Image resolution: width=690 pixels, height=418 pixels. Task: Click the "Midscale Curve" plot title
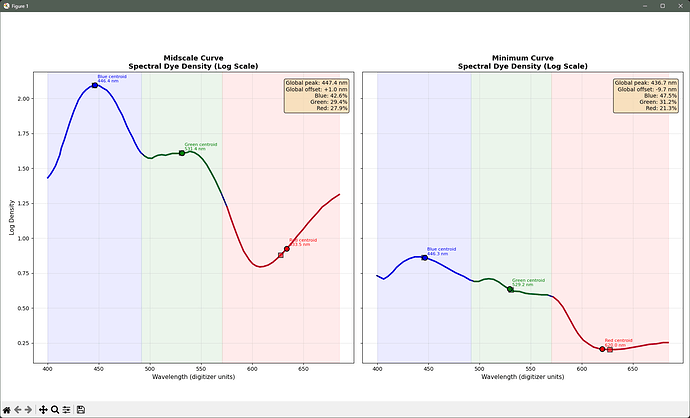(x=193, y=58)
